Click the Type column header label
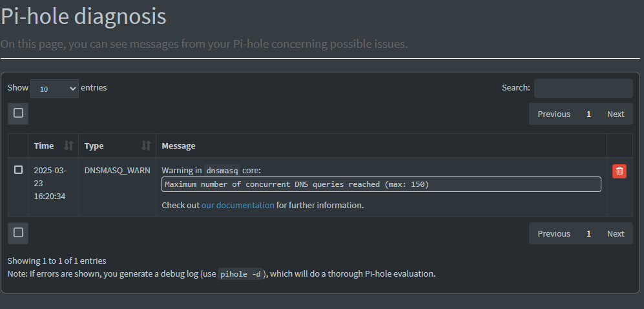Viewport: 644px width, 309px height. [94, 145]
